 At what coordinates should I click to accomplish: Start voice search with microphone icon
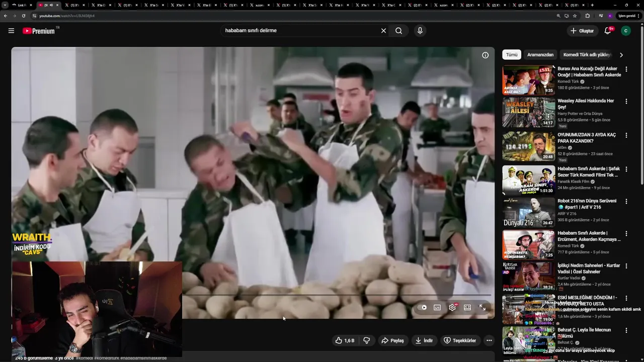pos(420,31)
